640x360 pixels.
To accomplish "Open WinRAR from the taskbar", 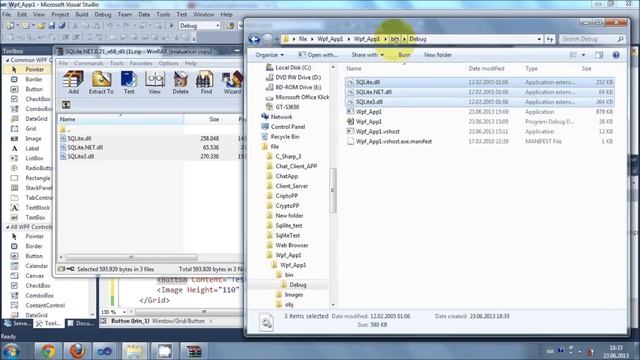I will point(193,351).
